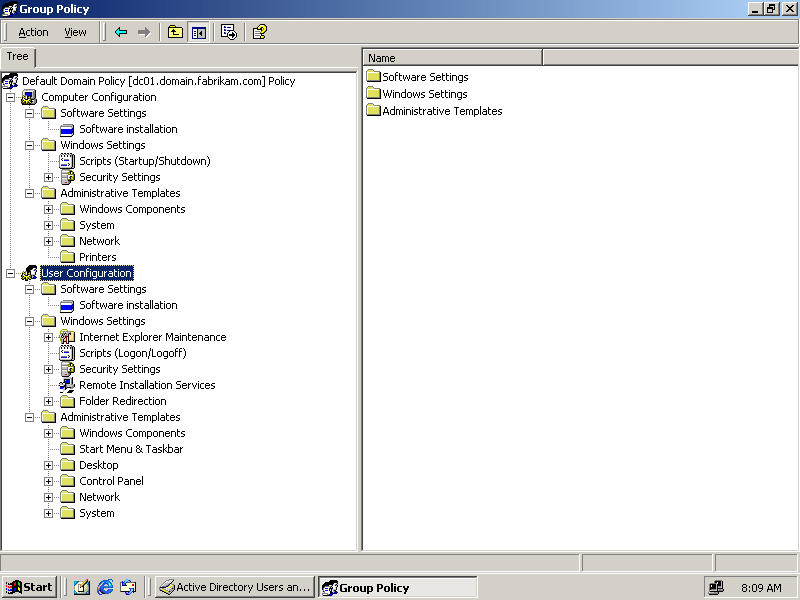Select Administrative Templates in right pane

coord(441,111)
